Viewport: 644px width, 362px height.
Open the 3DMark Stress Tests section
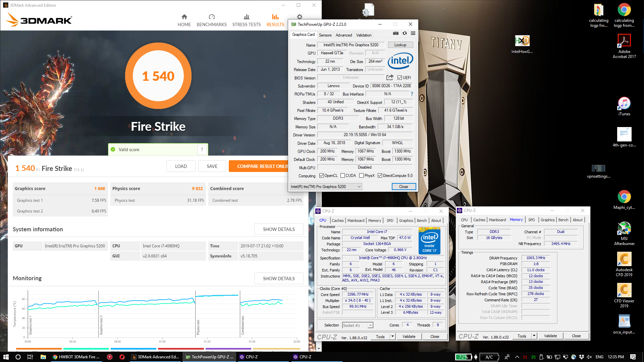[247, 20]
